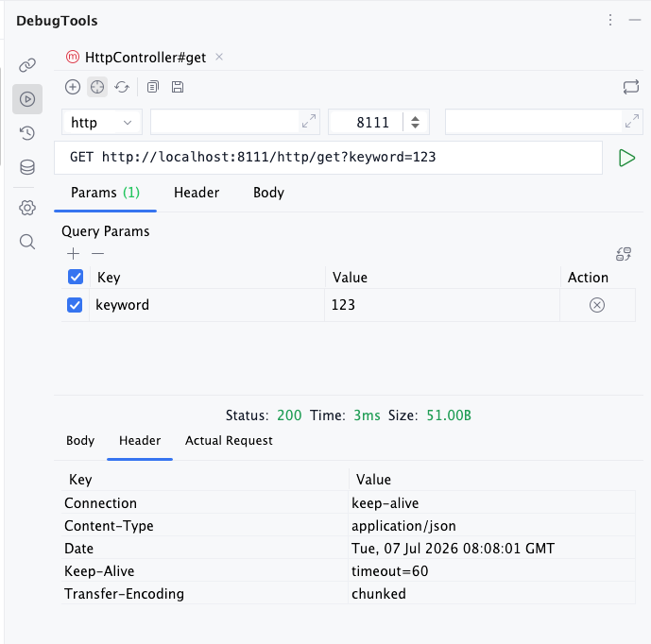Screen dimensions: 651x644
Task: Switch to the Params tab
Action: 105,193
